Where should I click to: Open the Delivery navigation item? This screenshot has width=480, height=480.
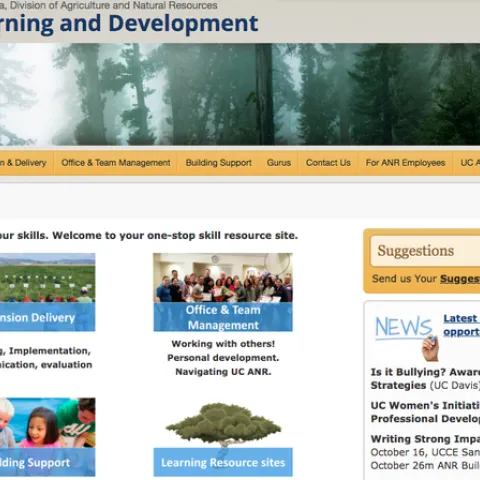[x=23, y=163]
